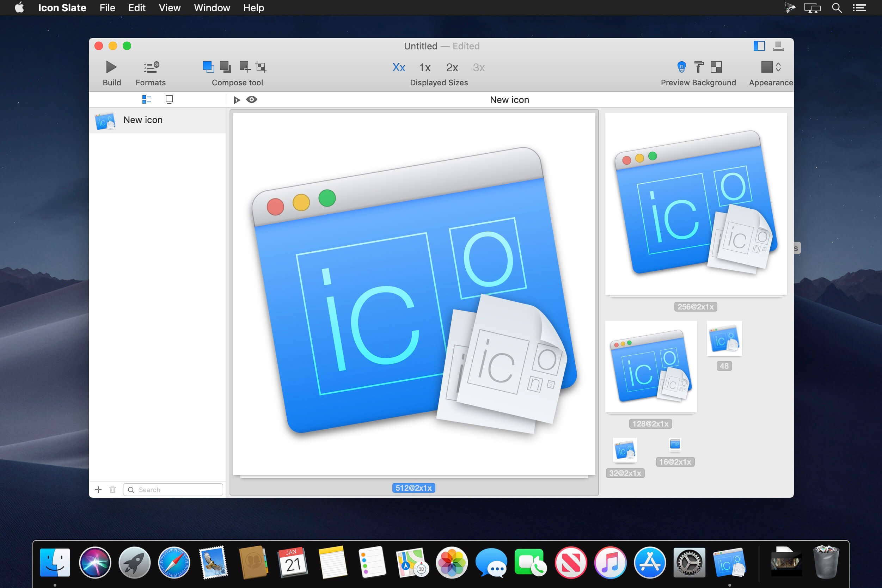Choose the lightbulb Preview Background option
882x588 pixels.
click(x=681, y=67)
